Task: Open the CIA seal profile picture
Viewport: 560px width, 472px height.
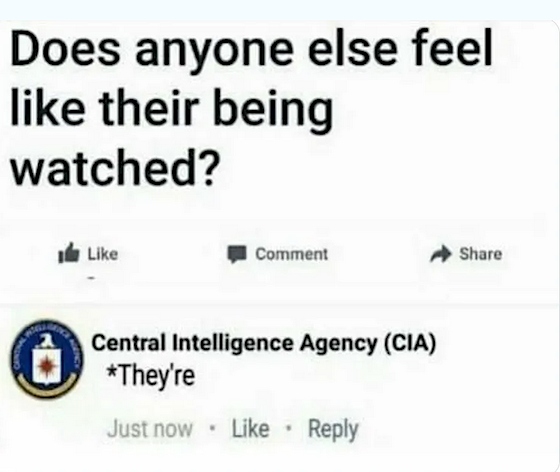Action: (46, 359)
